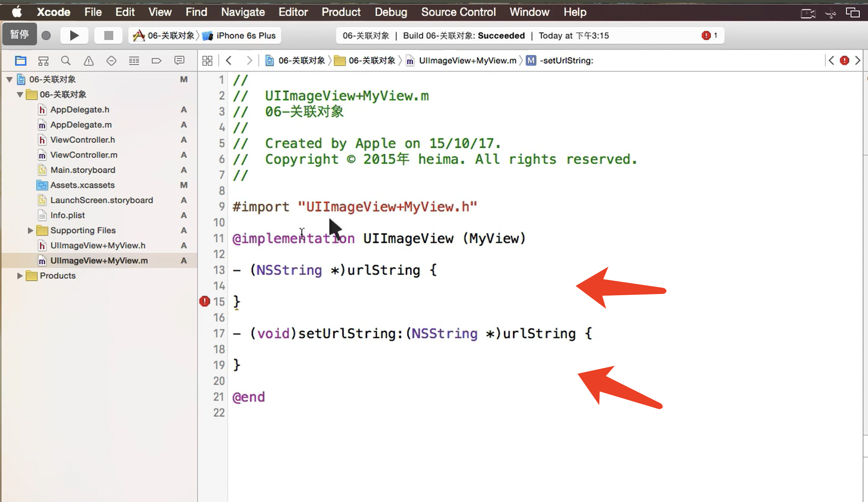Click the red error marker on line 15
Viewport: 868px width, 502px height.
(204, 301)
